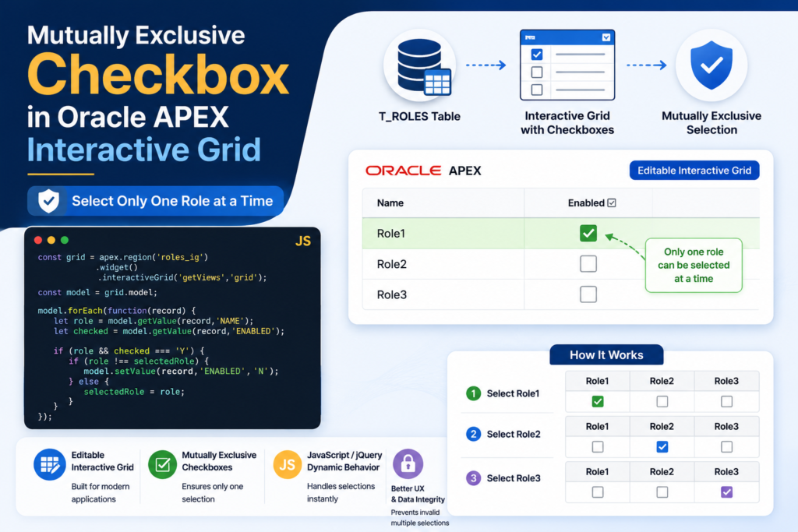Click the empty Role1 box in Select Role2 row

click(598, 447)
